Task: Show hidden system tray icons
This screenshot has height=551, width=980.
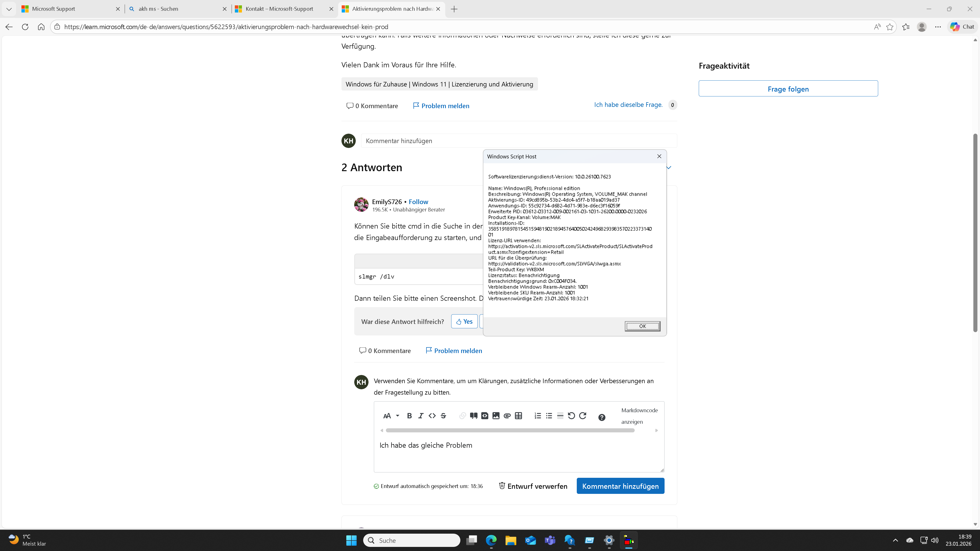Action: (895, 540)
